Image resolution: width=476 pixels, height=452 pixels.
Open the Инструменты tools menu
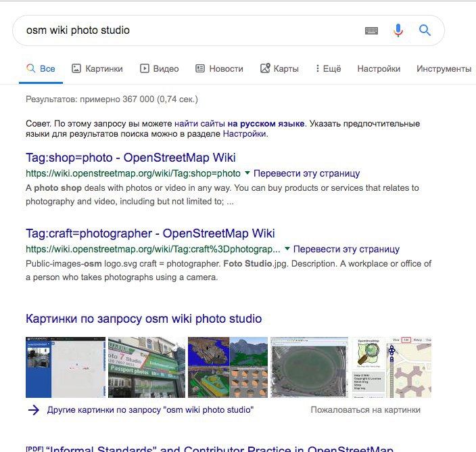pyautogui.click(x=444, y=68)
